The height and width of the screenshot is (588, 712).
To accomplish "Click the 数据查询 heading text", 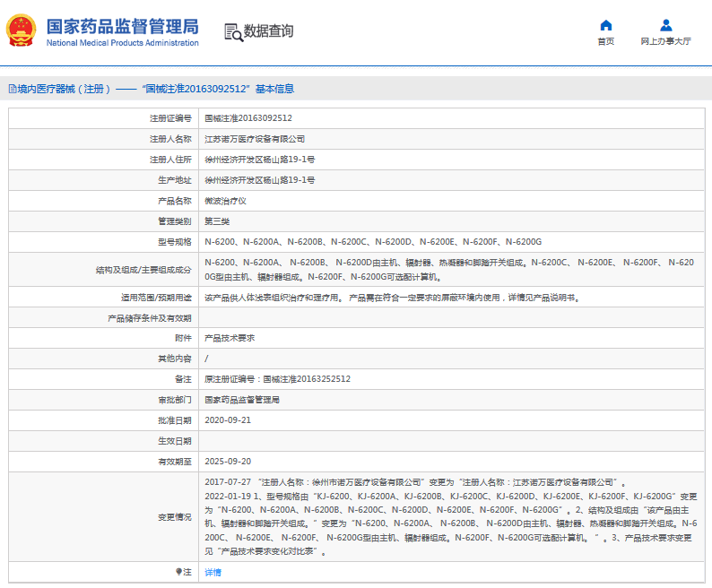I will (268, 30).
